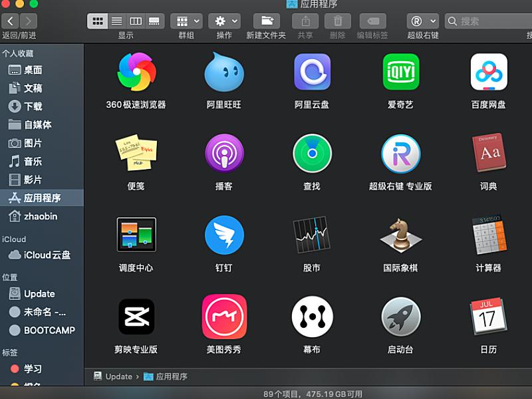Open the 群组 grouping dropdown
Viewport: 532px width, 399px height.
186,21
